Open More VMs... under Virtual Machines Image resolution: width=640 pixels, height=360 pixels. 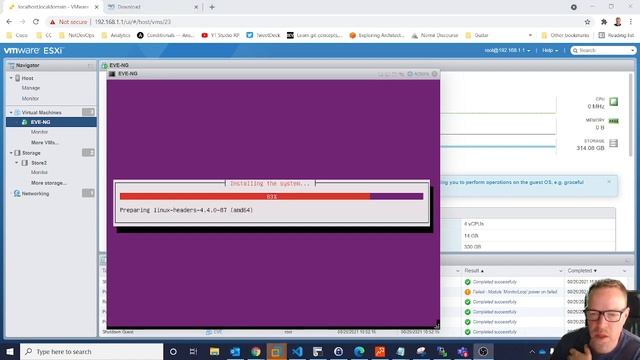tap(45, 142)
